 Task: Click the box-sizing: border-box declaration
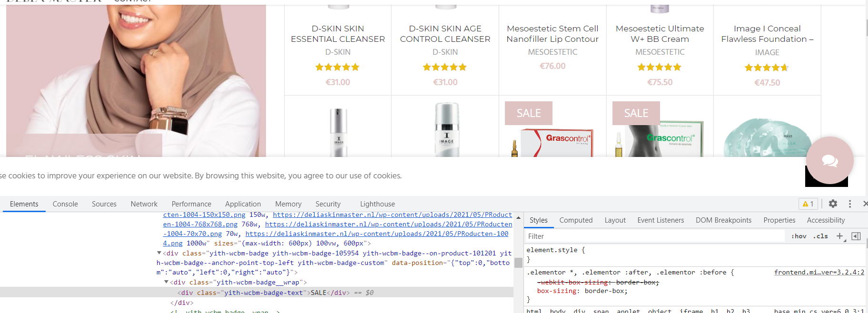point(582,291)
